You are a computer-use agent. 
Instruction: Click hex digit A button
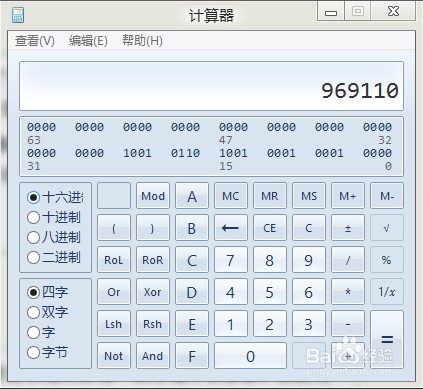pos(192,196)
